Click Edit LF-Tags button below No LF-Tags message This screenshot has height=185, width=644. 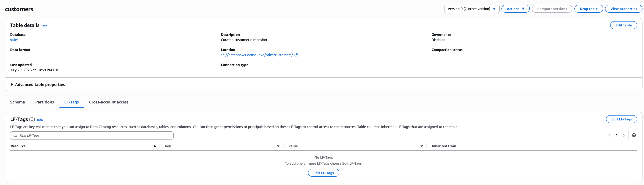324,173
